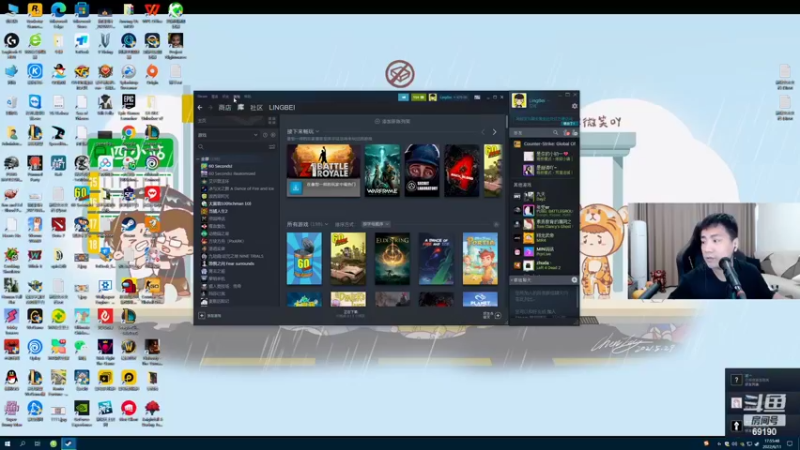Collapse the 全部 games category in sidebar

199,159
